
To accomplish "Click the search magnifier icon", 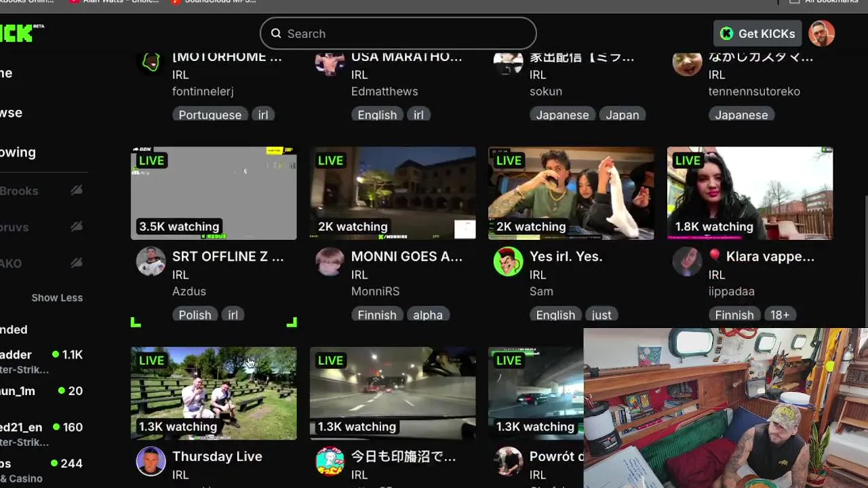I will [276, 33].
